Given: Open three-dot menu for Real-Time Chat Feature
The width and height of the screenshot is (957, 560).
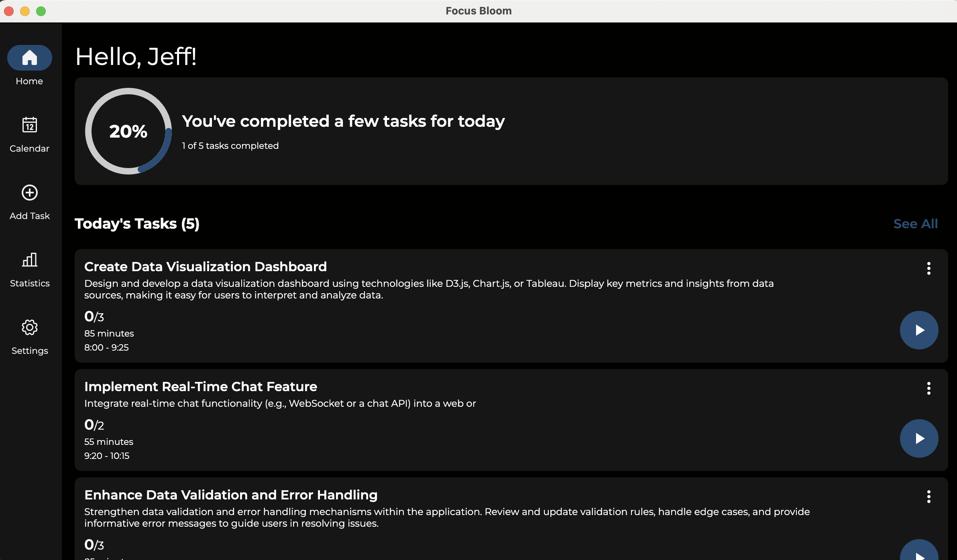Looking at the screenshot, I should [x=928, y=388].
